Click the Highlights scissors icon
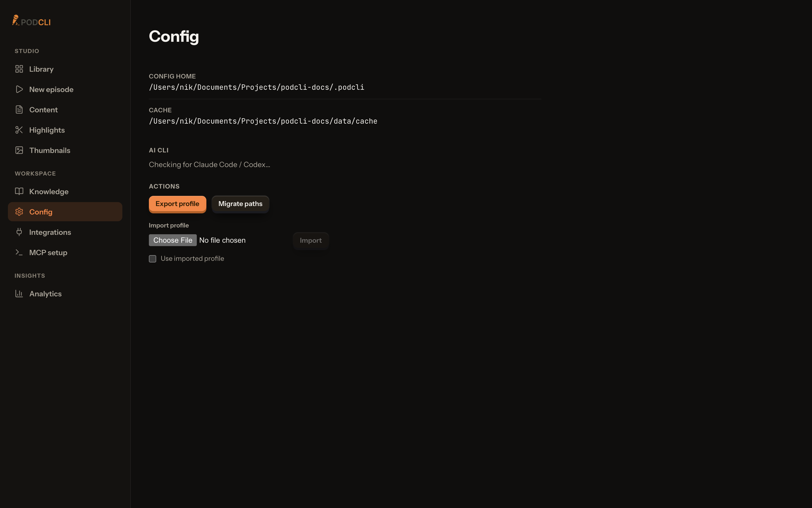 pyautogui.click(x=19, y=130)
